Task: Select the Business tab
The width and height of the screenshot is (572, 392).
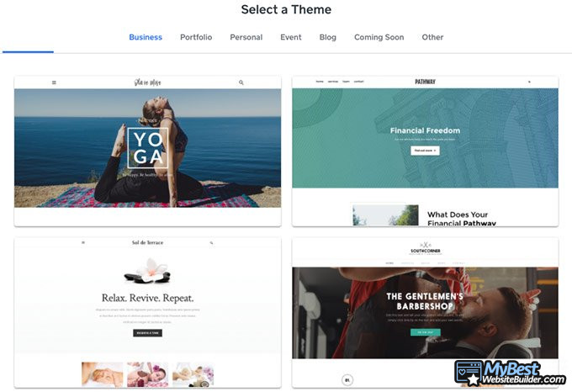Action: (x=146, y=37)
